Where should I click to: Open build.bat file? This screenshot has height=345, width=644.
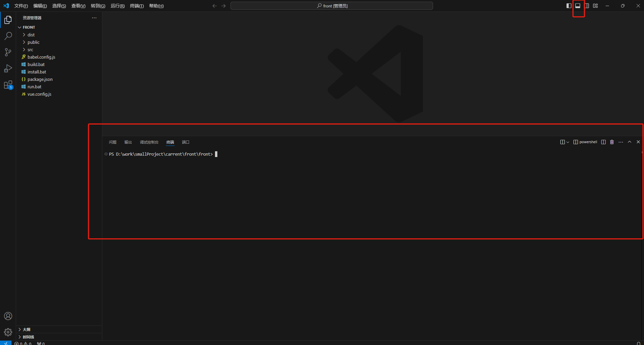point(59,64)
